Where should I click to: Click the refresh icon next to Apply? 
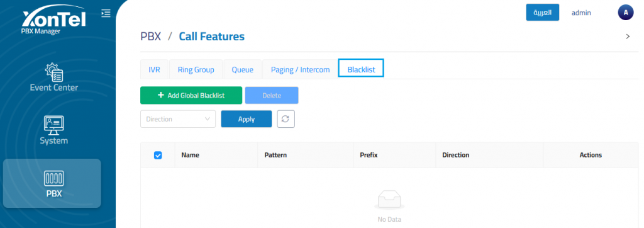click(x=286, y=119)
